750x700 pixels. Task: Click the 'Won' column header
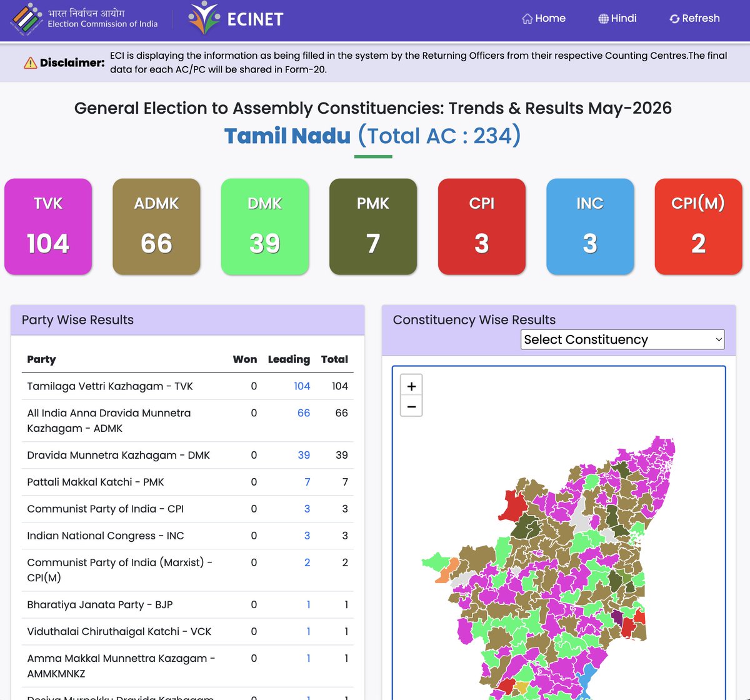245,359
